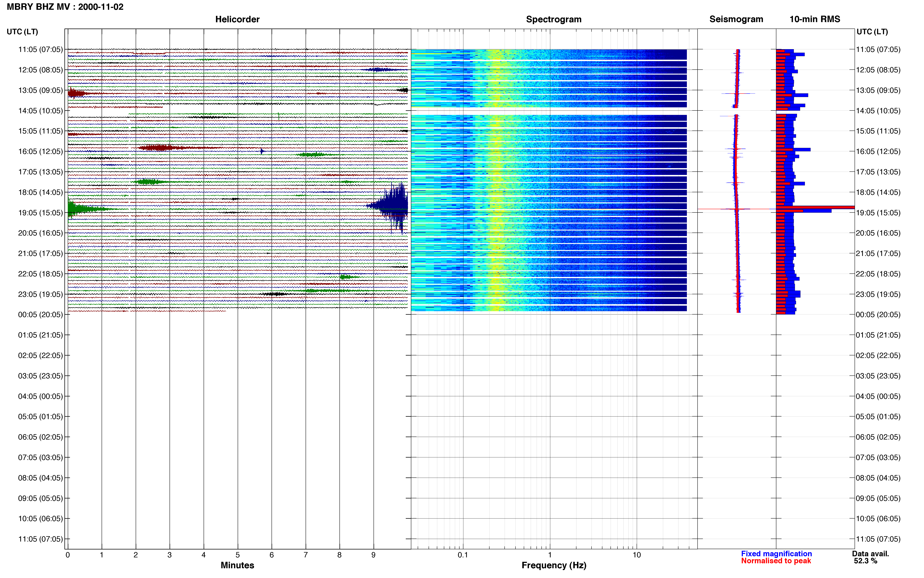Click Helicorder-side time label "07:05 (03:05)"
The height and width of the screenshot is (578, 924).
[41, 458]
